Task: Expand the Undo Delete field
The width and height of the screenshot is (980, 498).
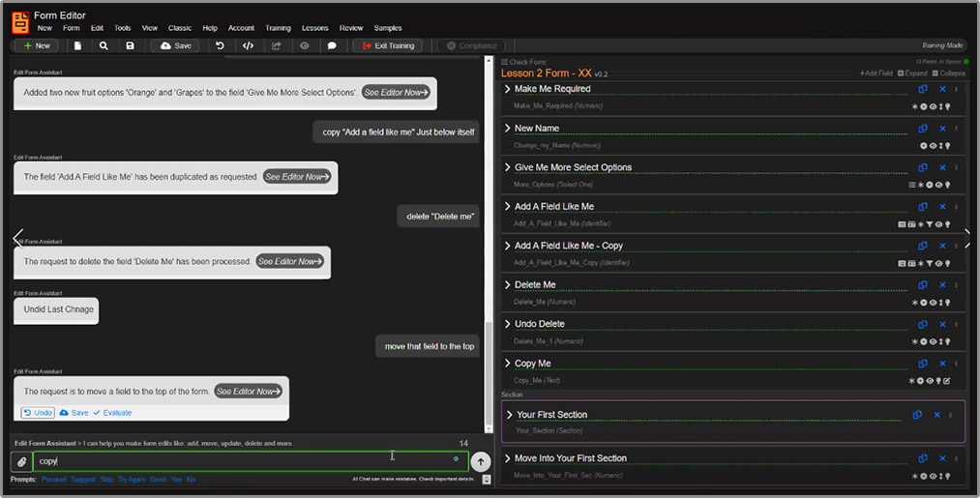Action: click(x=508, y=324)
